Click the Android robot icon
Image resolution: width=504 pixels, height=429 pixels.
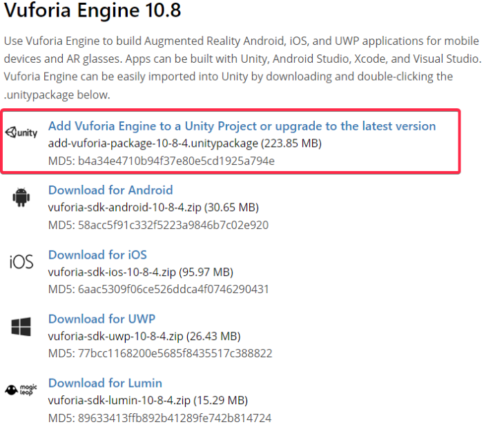[x=21, y=199]
